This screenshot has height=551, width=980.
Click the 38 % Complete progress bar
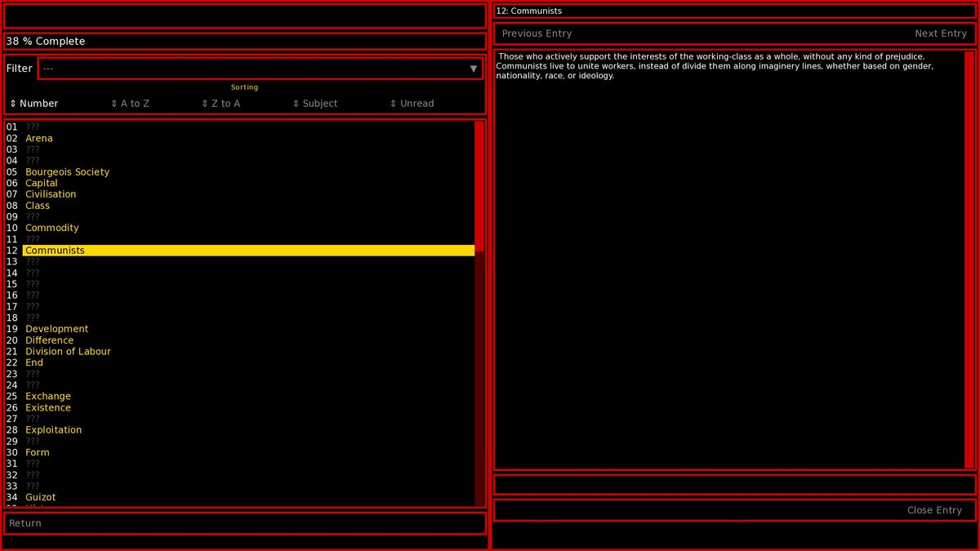(245, 41)
